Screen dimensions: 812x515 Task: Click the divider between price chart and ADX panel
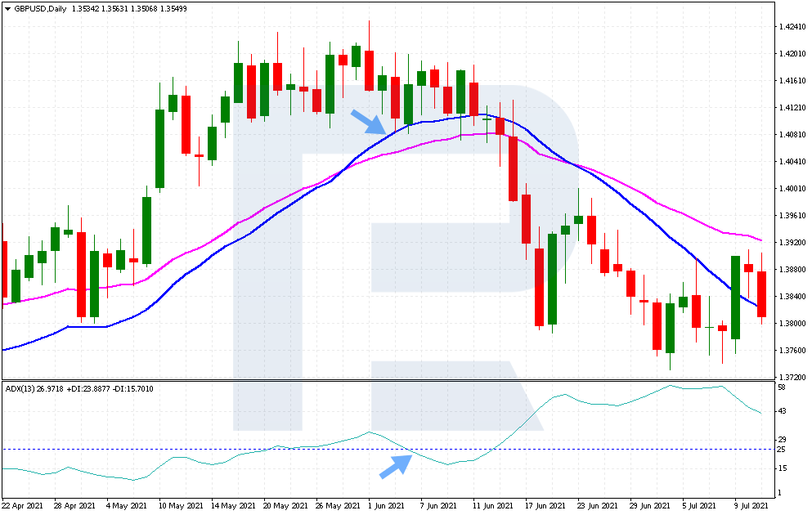click(x=384, y=380)
